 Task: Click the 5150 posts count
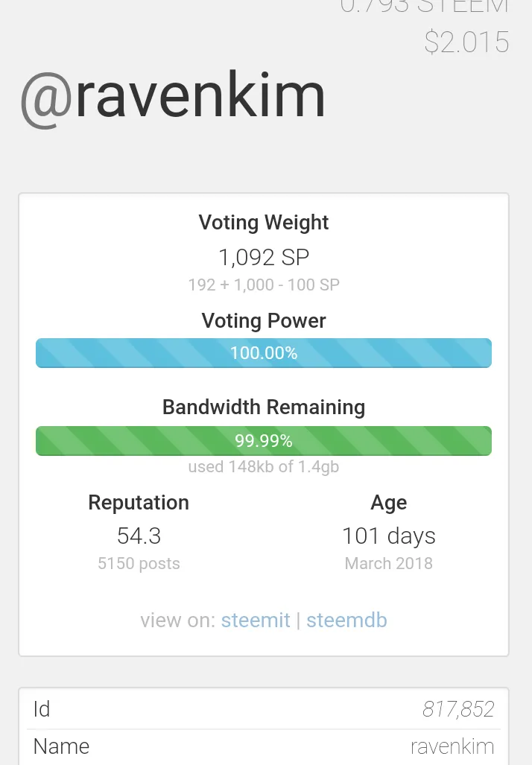tap(139, 563)
